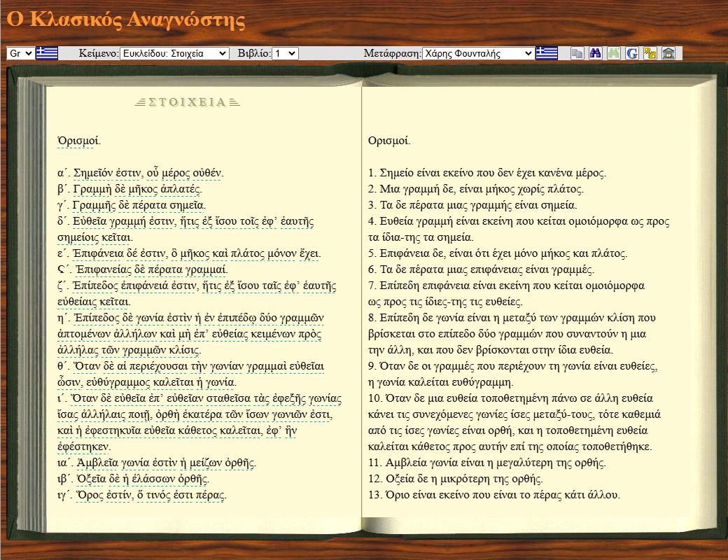
Task: Click translation line '11. Αμβλεία γωνία είναι'
Action: point(487,463)
